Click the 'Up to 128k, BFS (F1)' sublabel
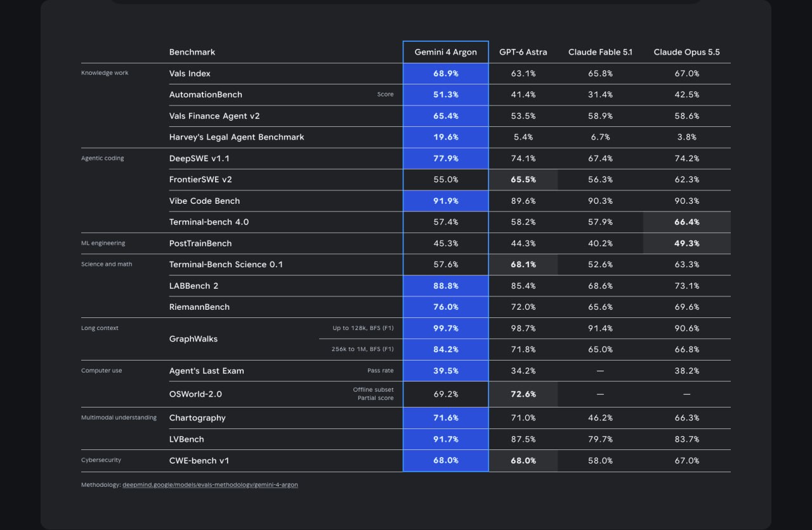812x530 pixels. (363, 328)
